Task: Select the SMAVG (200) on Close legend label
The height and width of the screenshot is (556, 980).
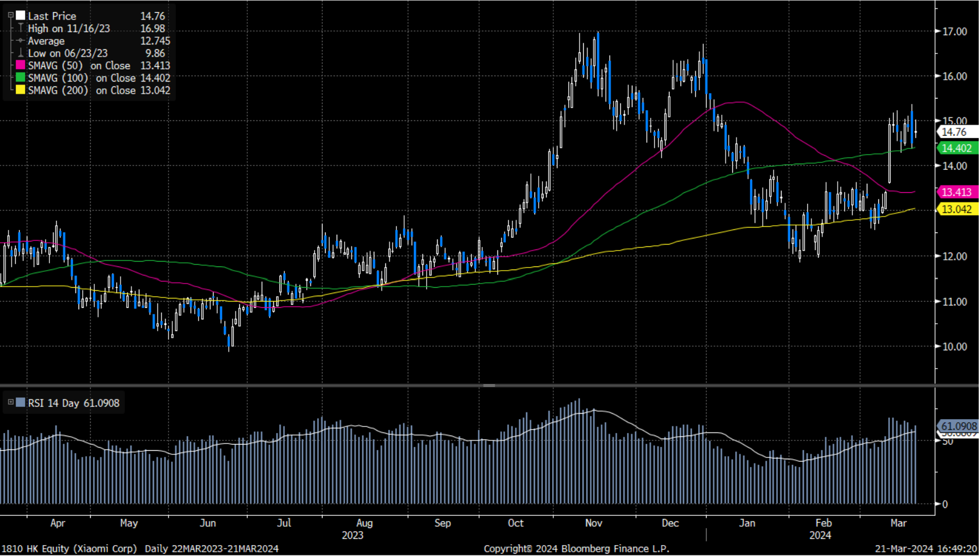Action: click(82, 90)
